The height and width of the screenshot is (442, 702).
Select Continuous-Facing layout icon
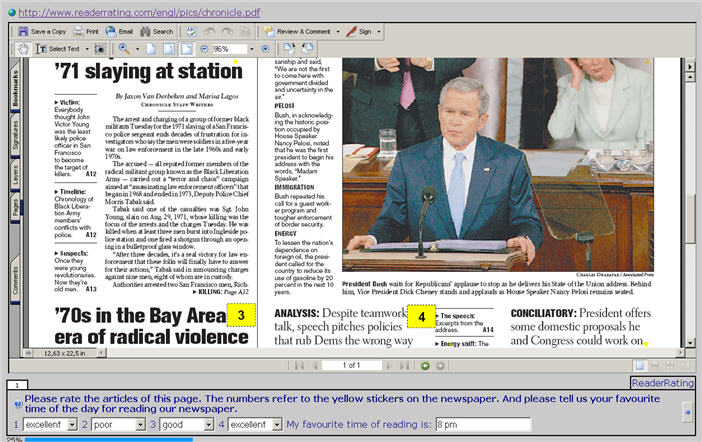pos(670,365)
